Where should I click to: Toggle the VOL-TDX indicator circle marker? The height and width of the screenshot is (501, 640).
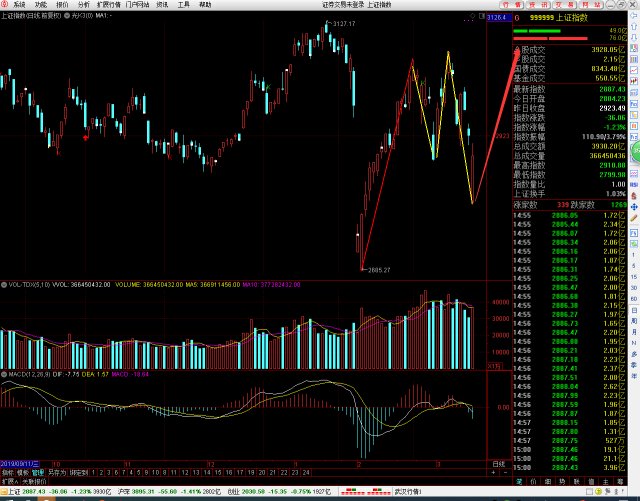(x=4, y=285)
